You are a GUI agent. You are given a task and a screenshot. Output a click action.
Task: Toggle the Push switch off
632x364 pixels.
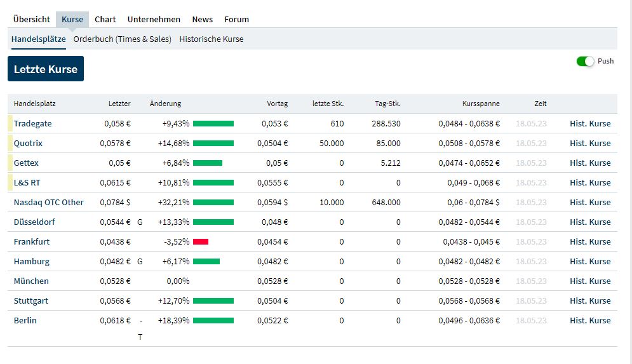click(x=585, y=61)
